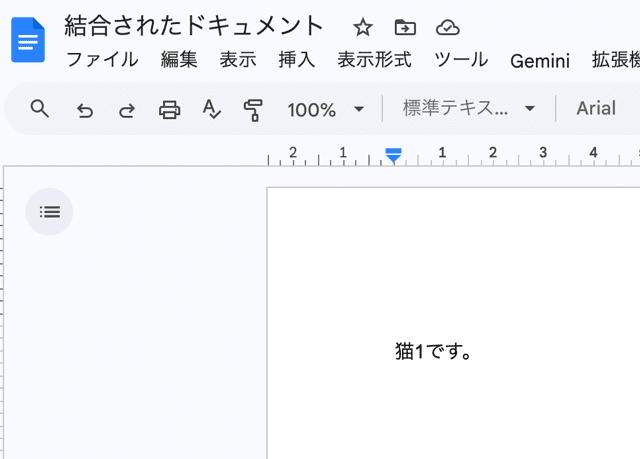Click the text 猫1です。 in the page
Viewport: 640px width, 459px height.
point(433,351)
